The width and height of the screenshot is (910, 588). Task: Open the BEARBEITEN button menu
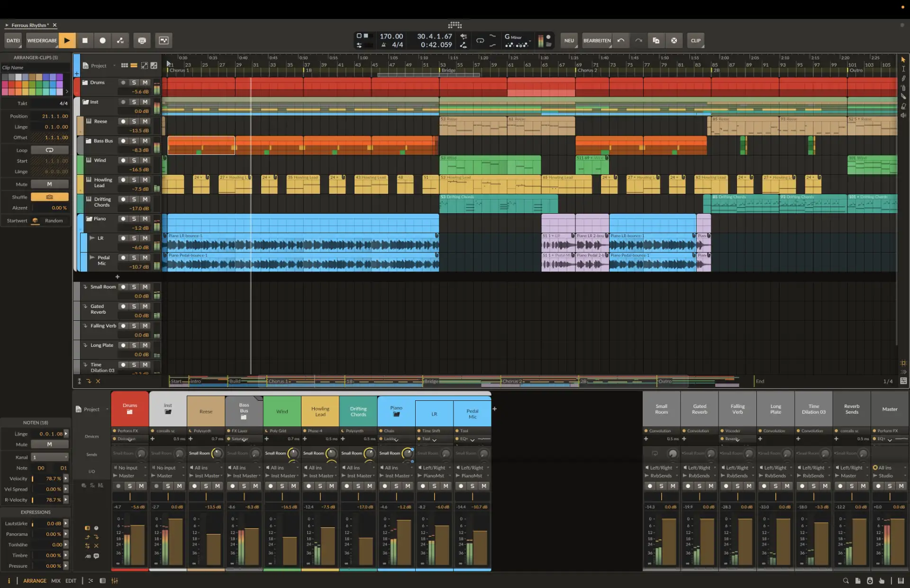[x=597, y=40]
